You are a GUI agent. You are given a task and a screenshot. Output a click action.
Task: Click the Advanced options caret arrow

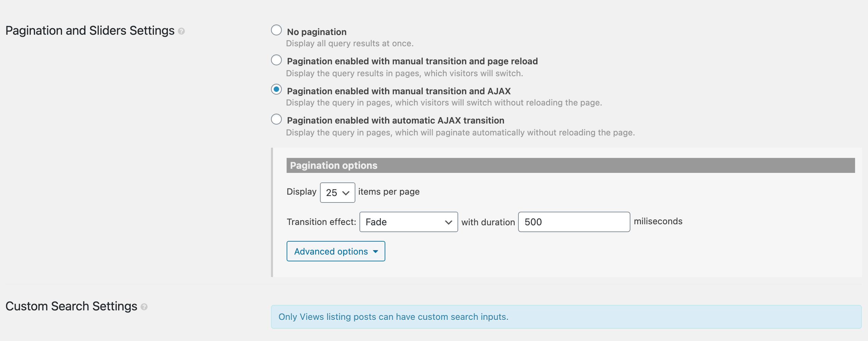(x=375, y=251)
